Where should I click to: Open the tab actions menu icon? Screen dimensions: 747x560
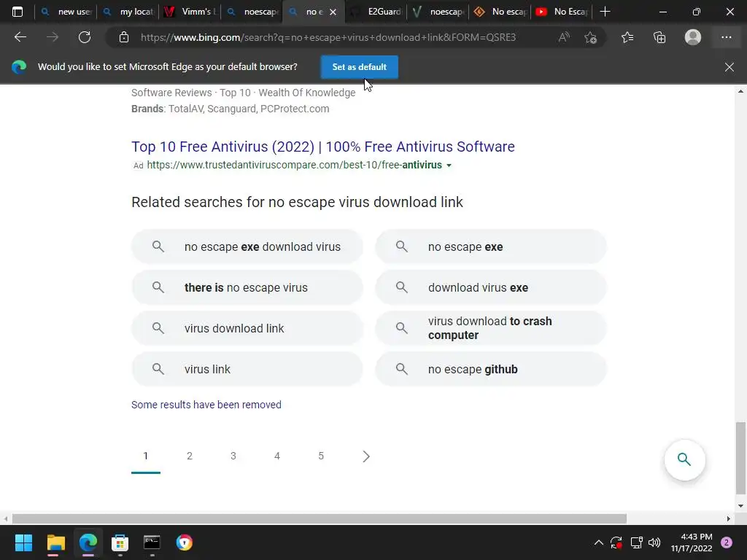18,12
